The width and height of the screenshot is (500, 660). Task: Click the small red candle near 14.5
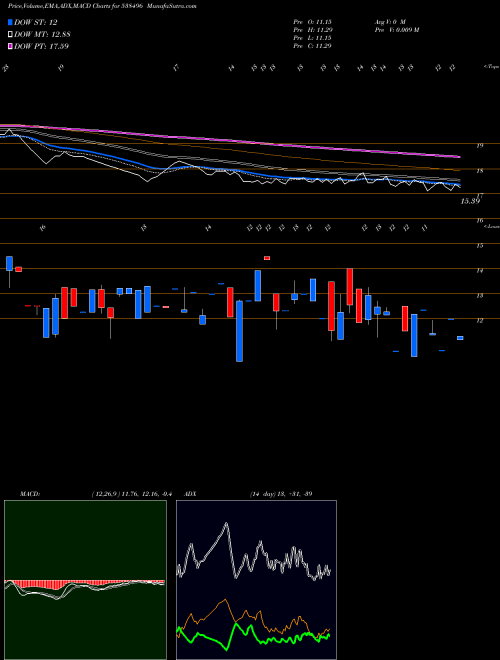point(267,258)
